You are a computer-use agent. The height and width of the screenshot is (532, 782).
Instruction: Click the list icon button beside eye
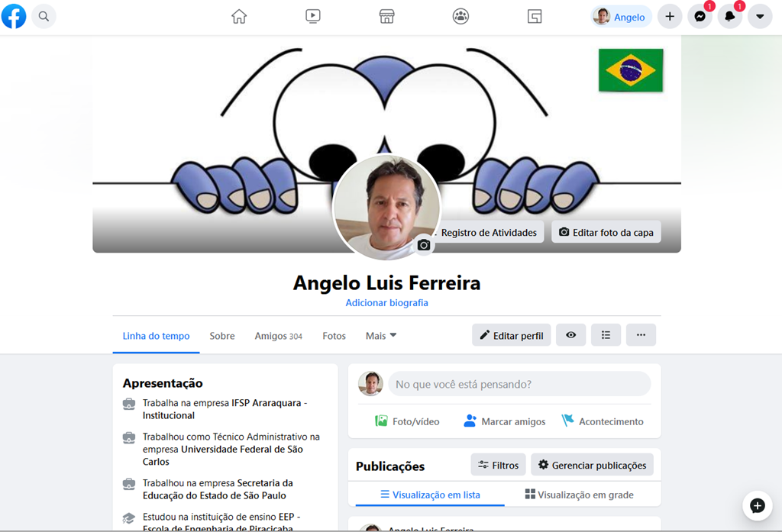pos(606,335)
